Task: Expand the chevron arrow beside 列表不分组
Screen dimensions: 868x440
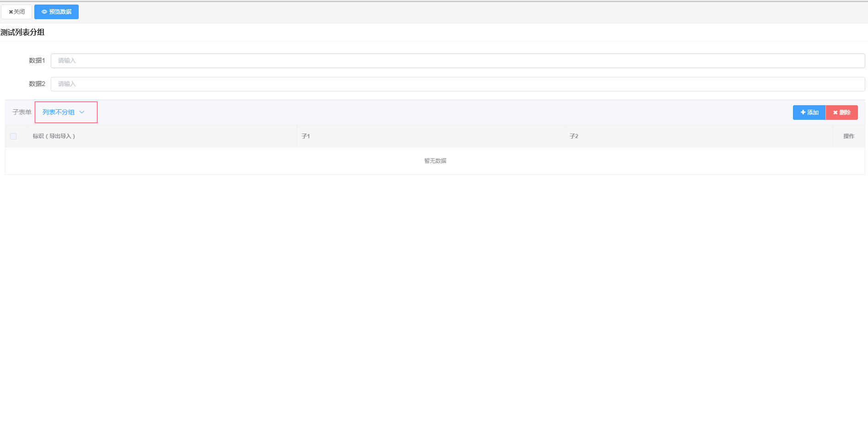Action: [x=82, y=112]
